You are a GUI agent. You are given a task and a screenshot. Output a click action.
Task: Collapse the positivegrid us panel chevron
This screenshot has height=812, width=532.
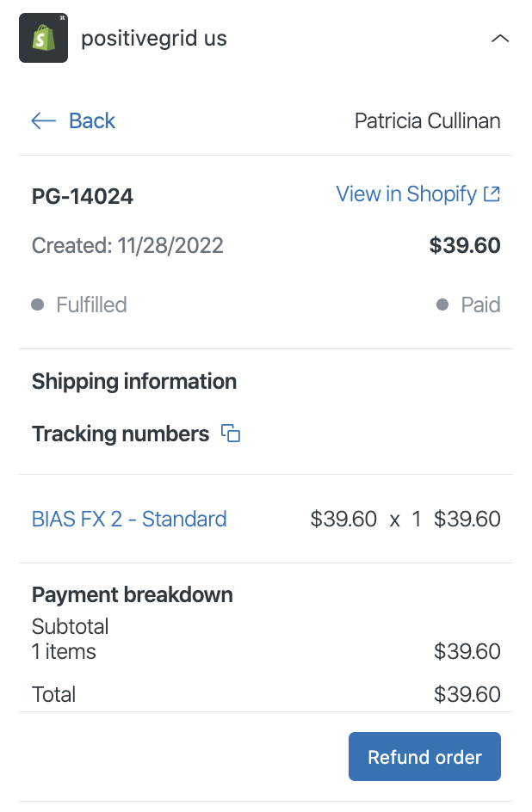[500, 39]
